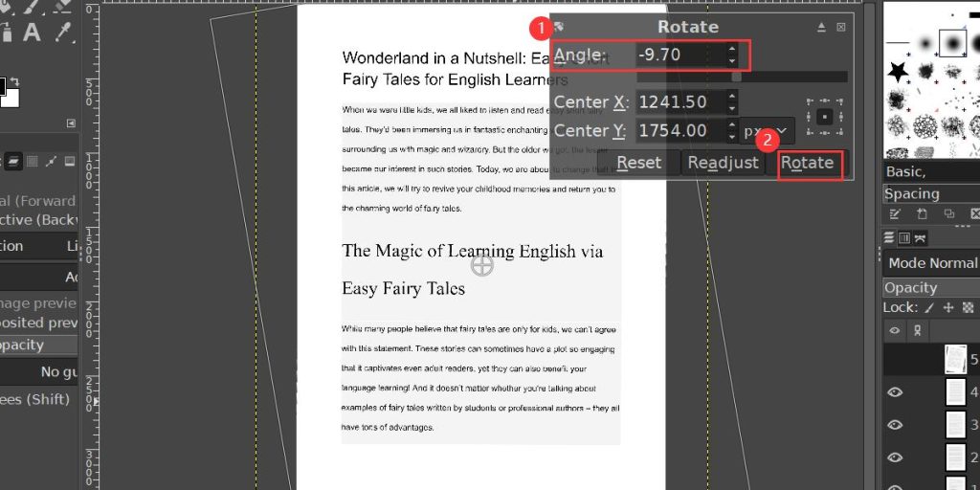Increase the Angle with up stepper
980x490 pixels.
pyautogui.click(x=732, y=49)
